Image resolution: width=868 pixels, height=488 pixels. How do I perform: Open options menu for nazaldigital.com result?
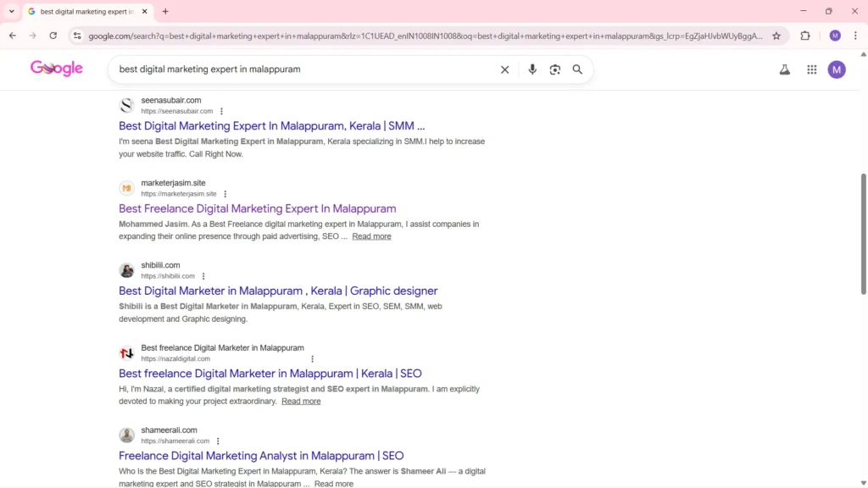click(x=312, y=358)
